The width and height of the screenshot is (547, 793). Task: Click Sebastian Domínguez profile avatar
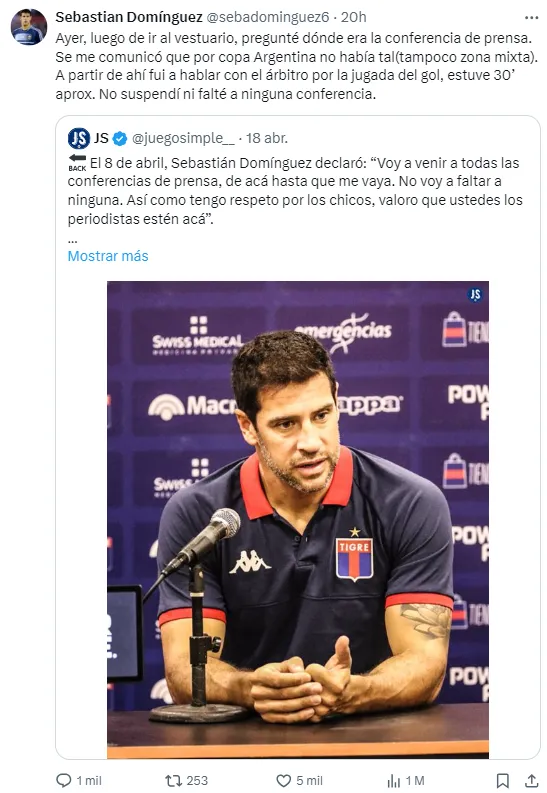tap(29, 27)
